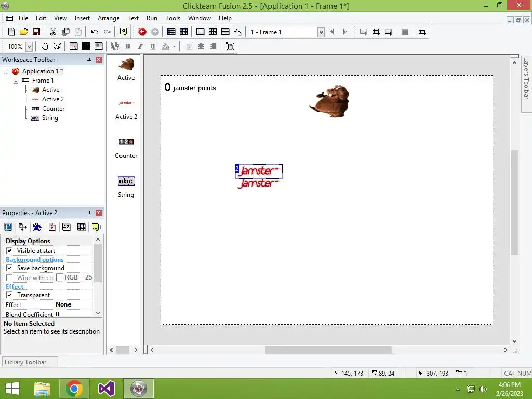The height and width of the screenshot is (399, 532).
Task: Open the Insert menu
Action: [82, 18]
